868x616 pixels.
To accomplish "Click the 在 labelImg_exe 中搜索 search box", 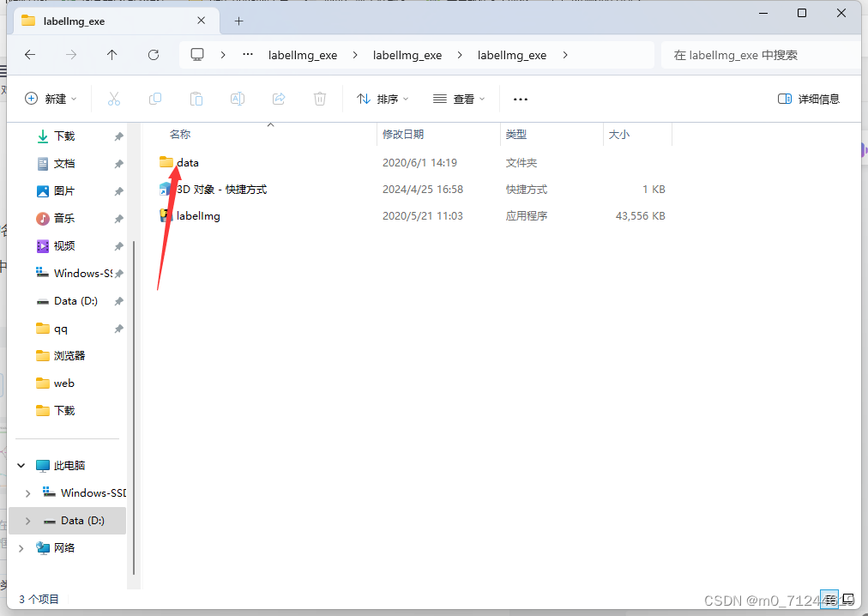I will [x=761, y=55].
